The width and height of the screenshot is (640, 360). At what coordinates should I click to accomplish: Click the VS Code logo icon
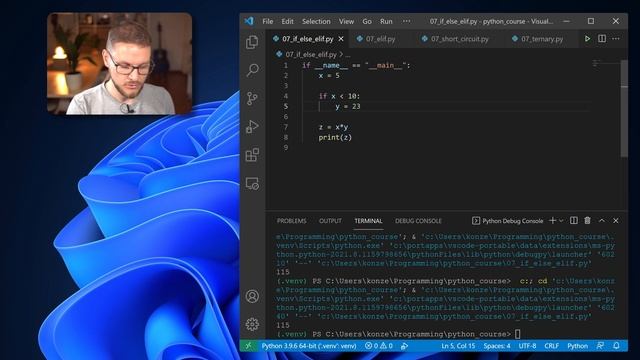pyautogui.click(x=249, y=21)
